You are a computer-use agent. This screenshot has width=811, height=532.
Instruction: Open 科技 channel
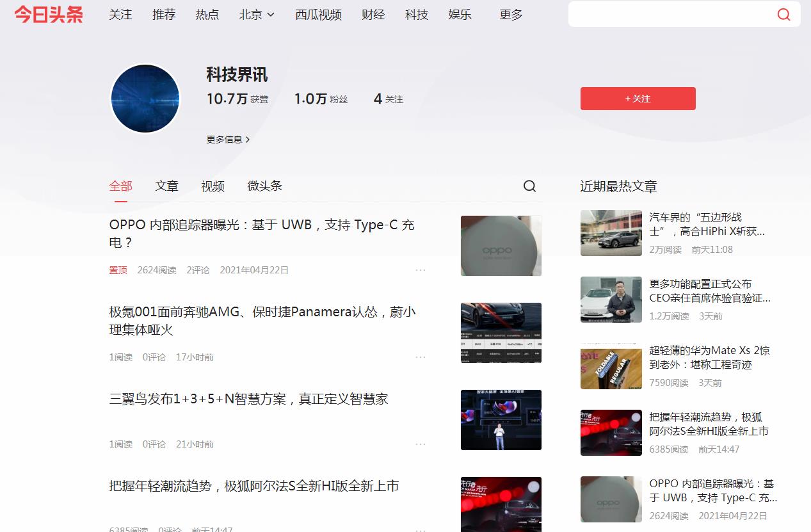pos(417,14)
